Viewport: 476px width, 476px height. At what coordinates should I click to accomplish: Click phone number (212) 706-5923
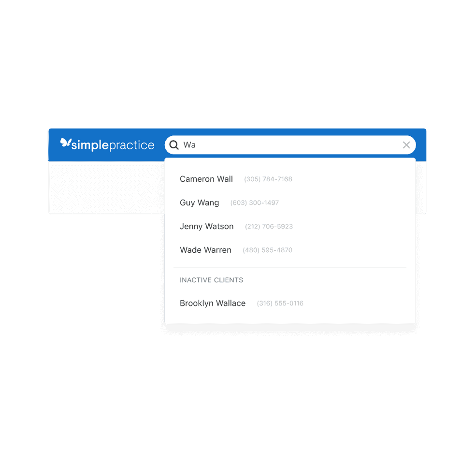click(269, 227)
